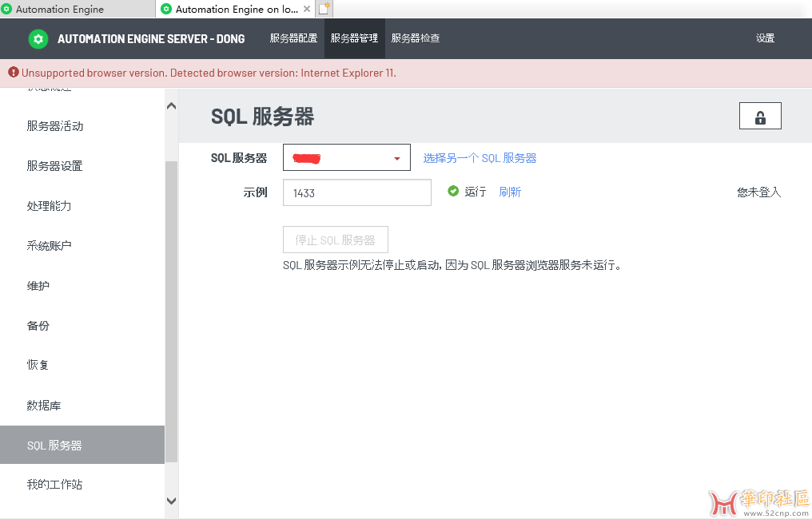Image resolution: width=812 pixels, height=519 pixels.
Task: Click the SQL browser service not running message
Action: coord(452,265)
